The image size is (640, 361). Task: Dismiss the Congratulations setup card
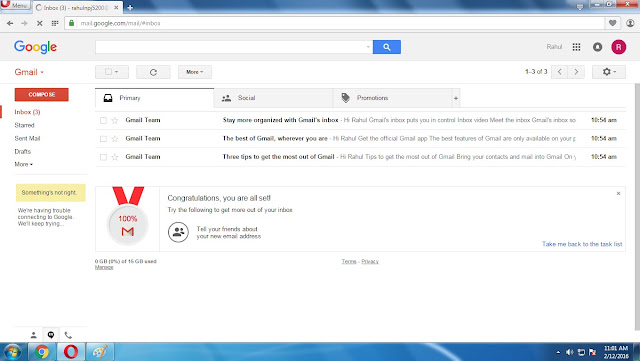(618, 194)
